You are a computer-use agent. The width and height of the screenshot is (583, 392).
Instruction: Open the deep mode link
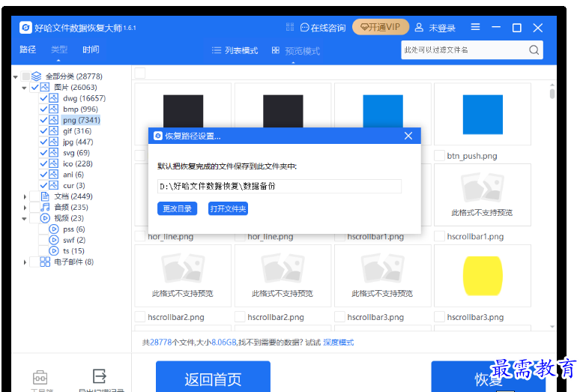click(x=339, y=343)
